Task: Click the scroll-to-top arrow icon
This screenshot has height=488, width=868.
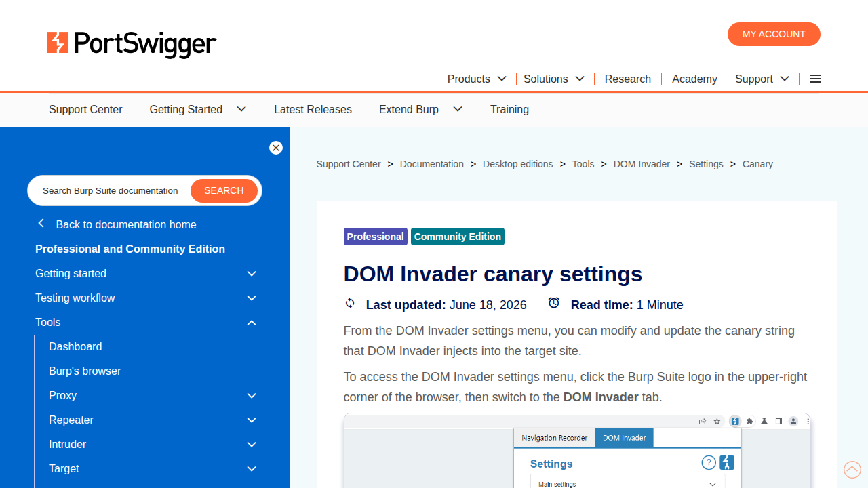Action: tap(852, 469)
